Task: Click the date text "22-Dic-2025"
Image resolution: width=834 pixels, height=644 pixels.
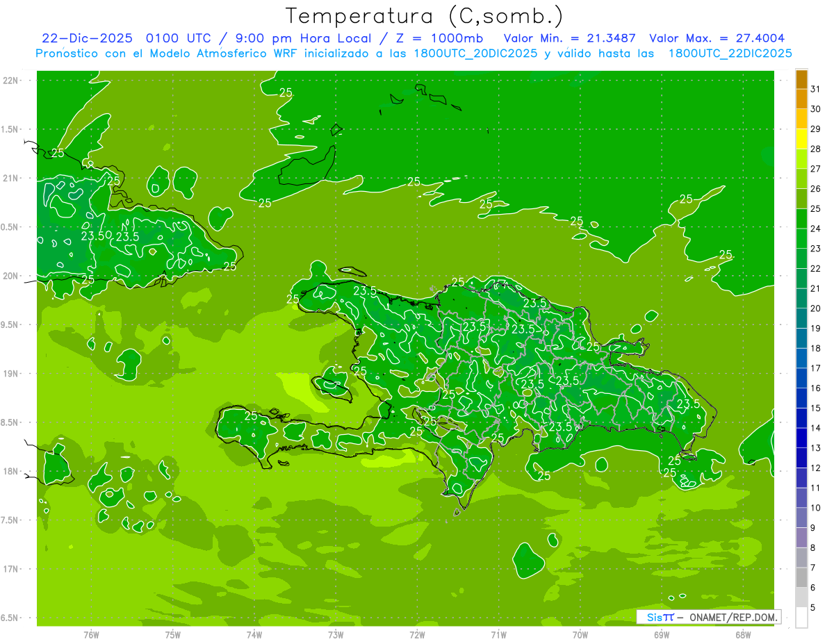Action: point(86,38)
